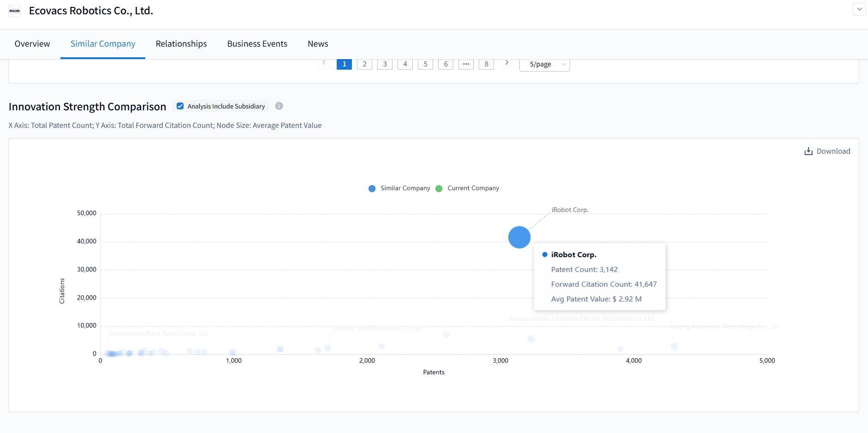The width and height of the screenshot is (868, 433).
Task: Go to the previous page arrow
Action: tap(324, 63)
